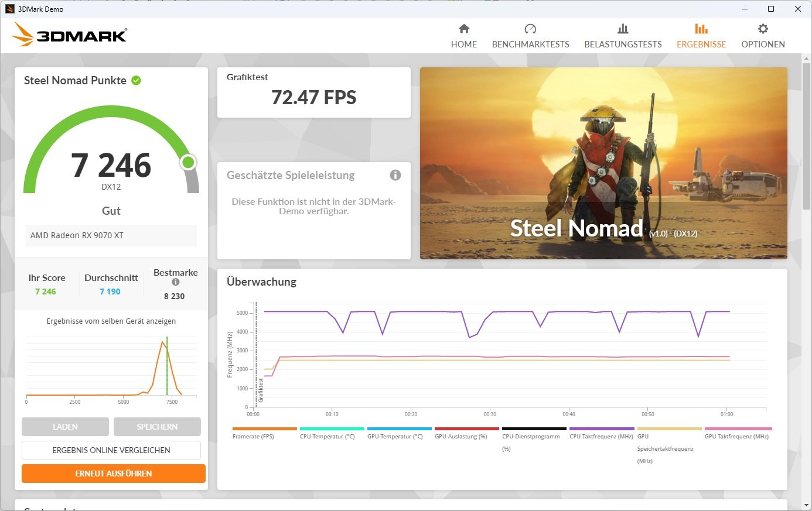Click the SPEICHERN button
The width and height of the screenshot is (812, 511).
(x=157, y=427)
